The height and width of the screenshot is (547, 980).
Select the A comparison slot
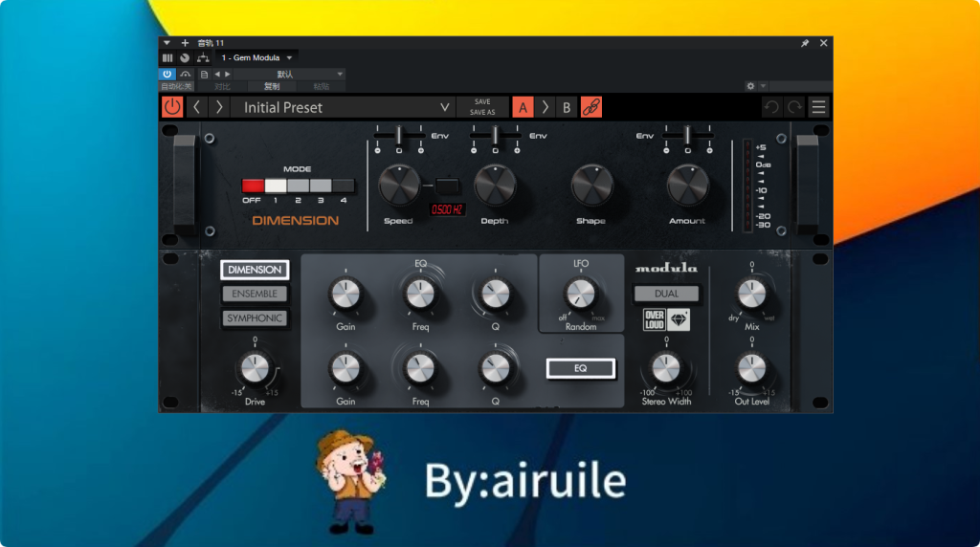point(523,107)
